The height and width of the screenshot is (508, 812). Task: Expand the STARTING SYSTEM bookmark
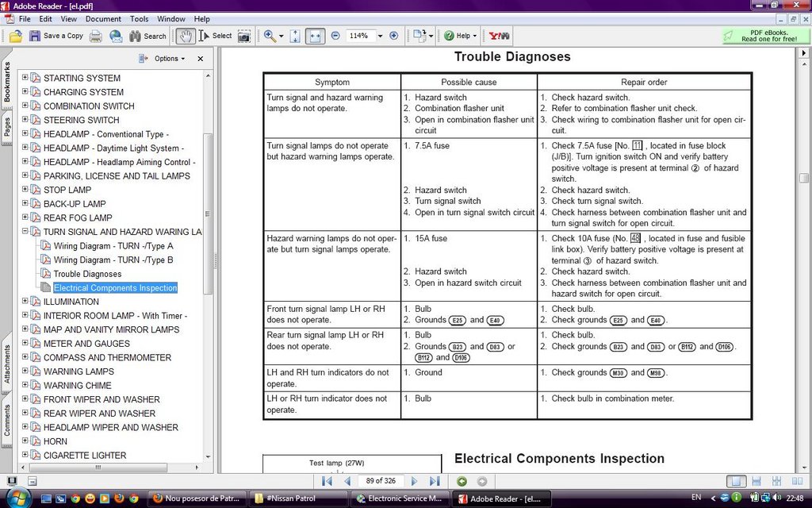click(25, 77)
